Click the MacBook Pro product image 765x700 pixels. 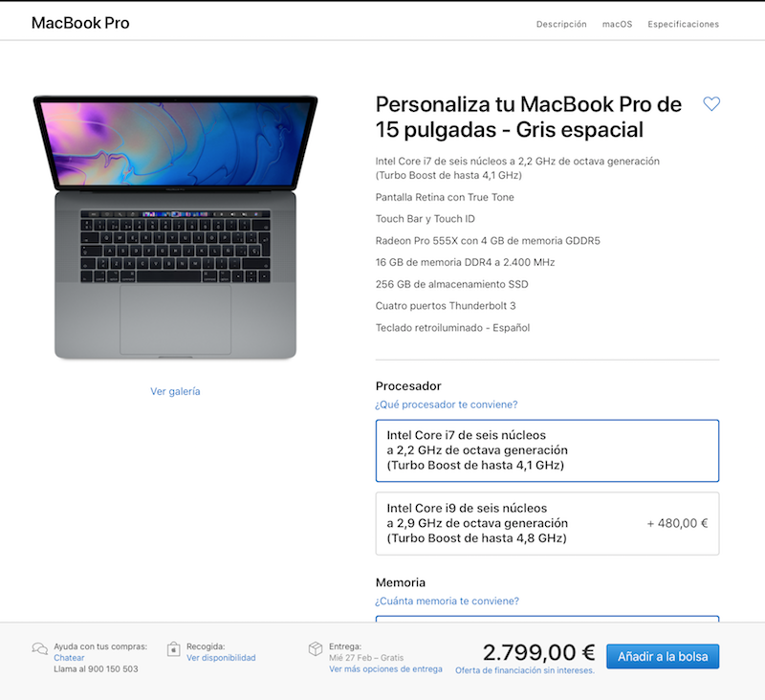pos(175,228)
